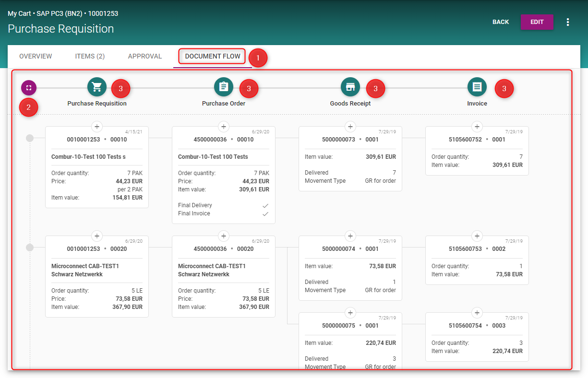Screen dimensions: 588x378
Task: Expand goods receipt card 5000000073
Action: click(350, 127)
